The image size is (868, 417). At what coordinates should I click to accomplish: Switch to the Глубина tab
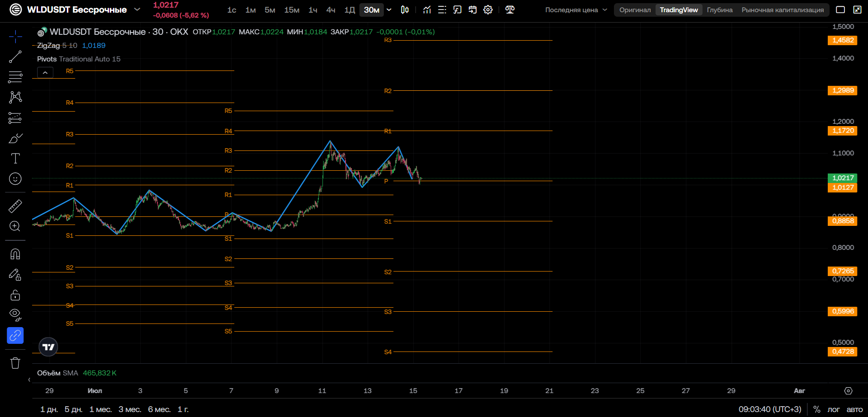tap(720, 10)
